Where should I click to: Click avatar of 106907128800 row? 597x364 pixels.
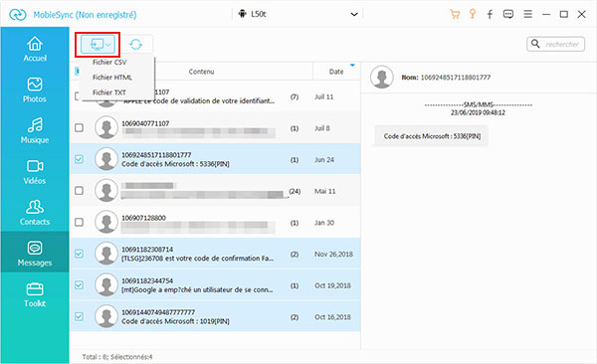point(106,222)
